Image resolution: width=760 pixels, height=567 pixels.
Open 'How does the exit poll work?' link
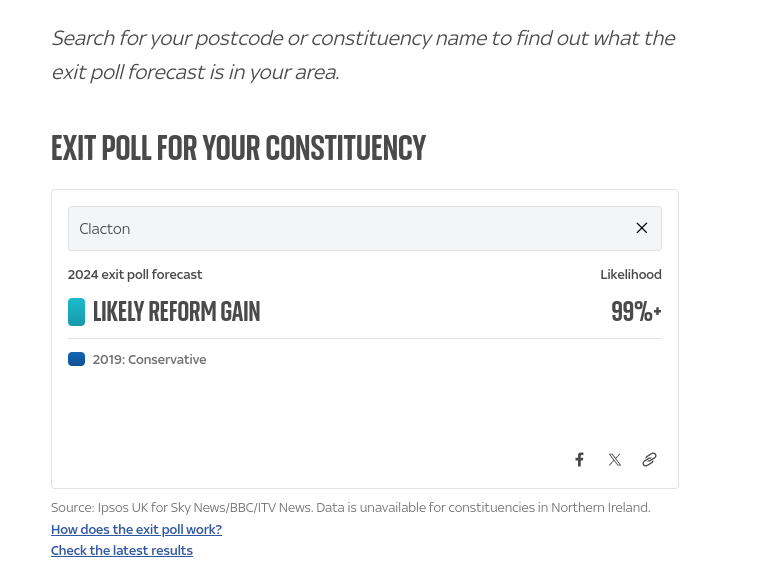pos(136,529)
